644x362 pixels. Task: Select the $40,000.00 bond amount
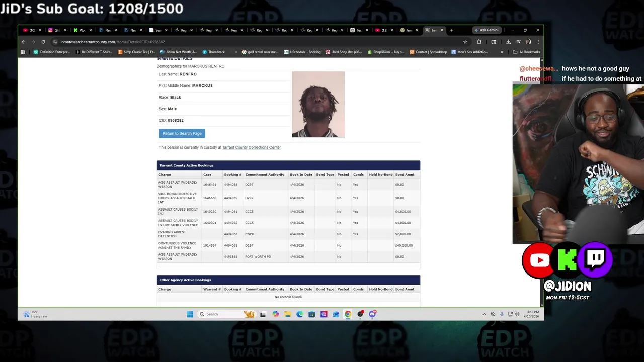404,245
